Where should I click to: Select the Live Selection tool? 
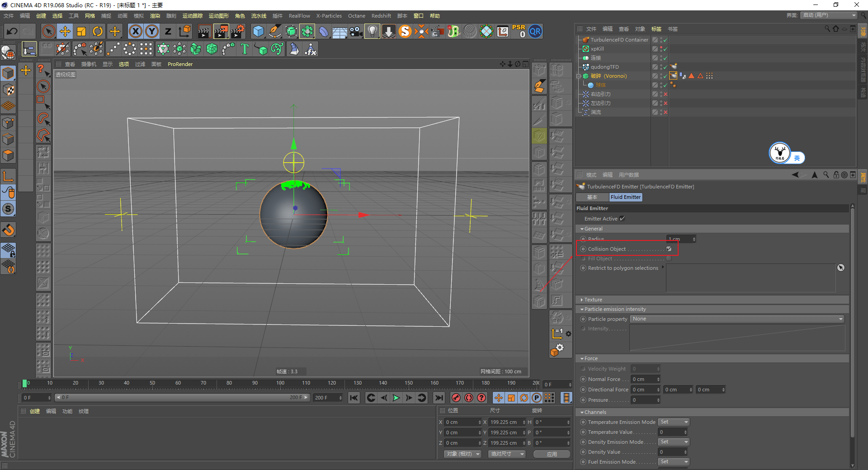[48, 32]
